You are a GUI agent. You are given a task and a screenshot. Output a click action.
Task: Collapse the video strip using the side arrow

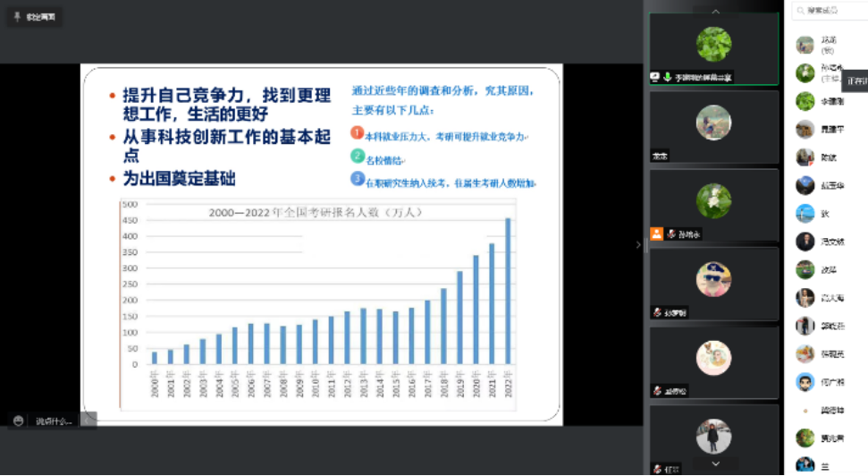(x=637, y=245)
